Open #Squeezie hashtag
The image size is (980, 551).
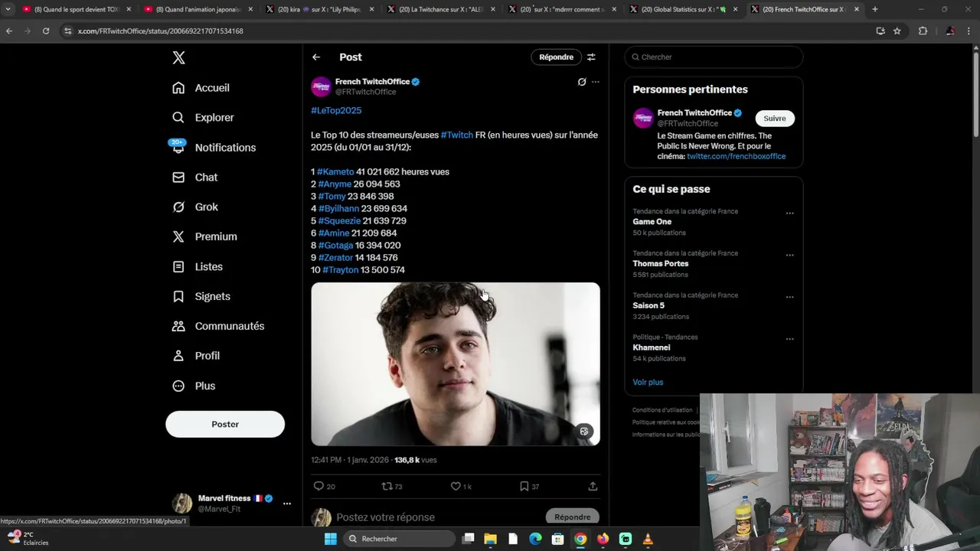click(339, 221)
